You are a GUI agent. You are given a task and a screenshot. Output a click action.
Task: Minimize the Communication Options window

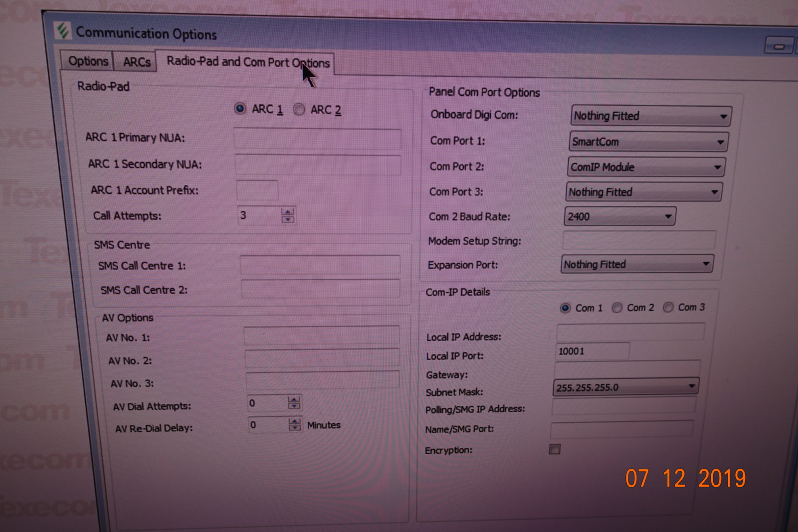click(779, 46)
